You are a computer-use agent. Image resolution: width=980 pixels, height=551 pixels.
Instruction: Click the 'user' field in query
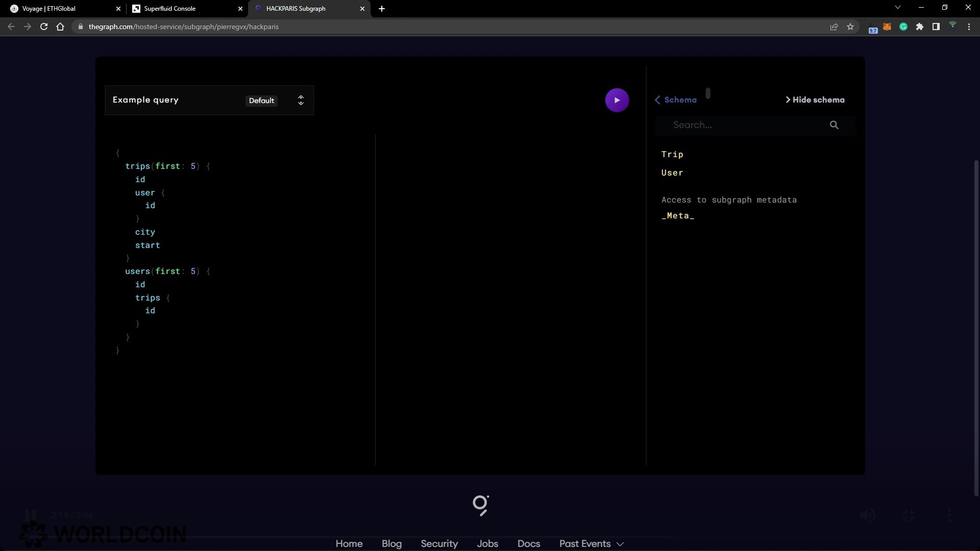(145, 193)
